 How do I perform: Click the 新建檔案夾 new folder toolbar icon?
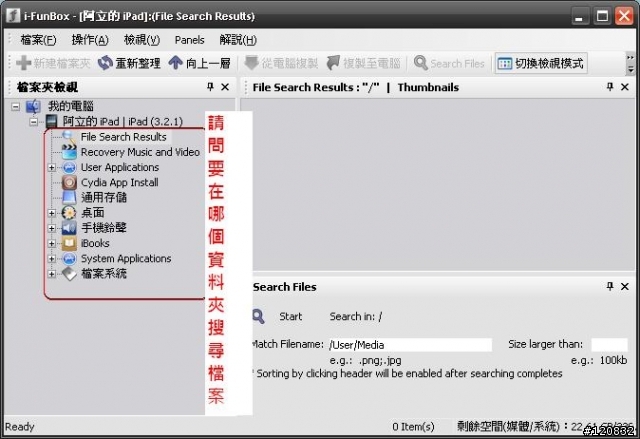coord(24,63)
